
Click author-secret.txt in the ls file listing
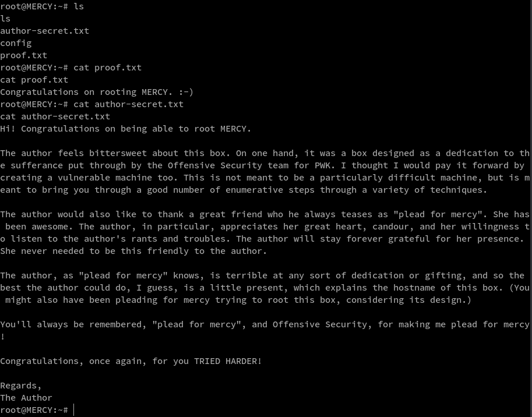click(x=44, y=31)
